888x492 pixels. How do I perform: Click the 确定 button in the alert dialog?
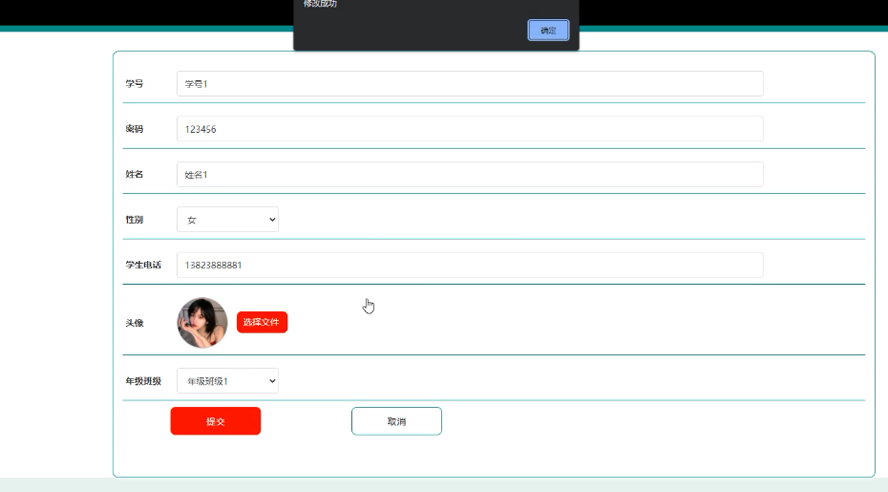(548, 30)
